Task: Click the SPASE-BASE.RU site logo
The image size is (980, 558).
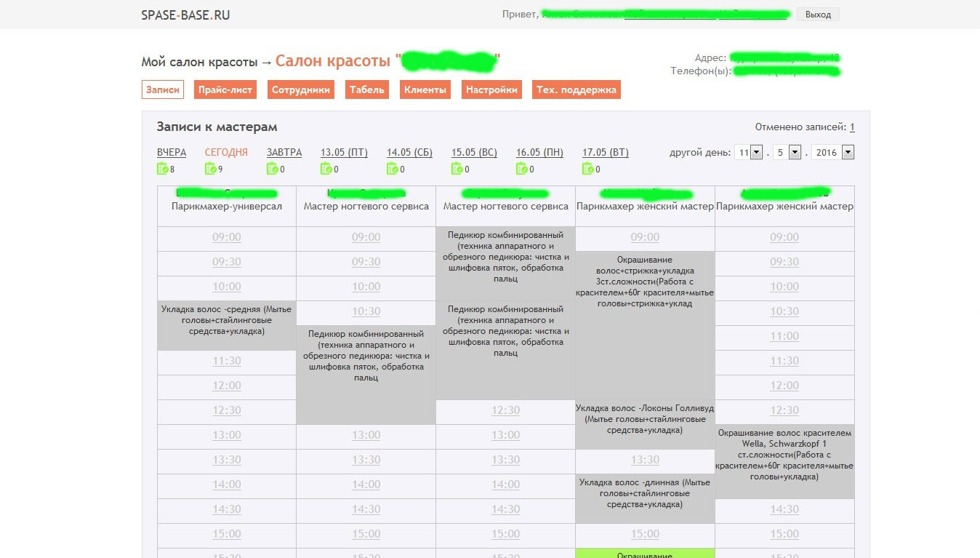Action: click(185, 15)
